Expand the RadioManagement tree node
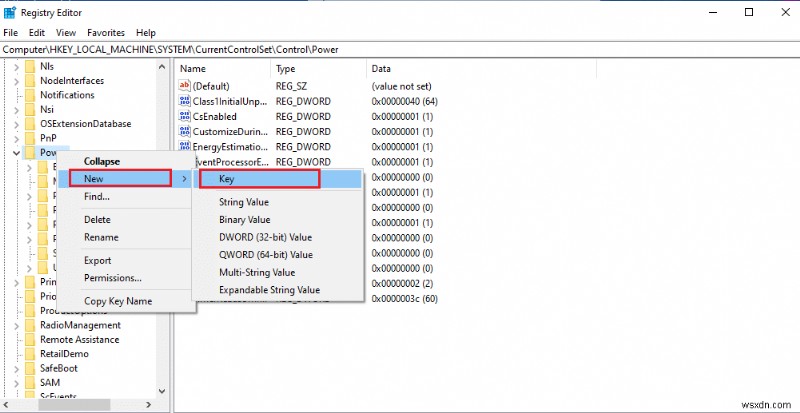The width and height of the screenshot is (800, 413). tap(16, 326)
